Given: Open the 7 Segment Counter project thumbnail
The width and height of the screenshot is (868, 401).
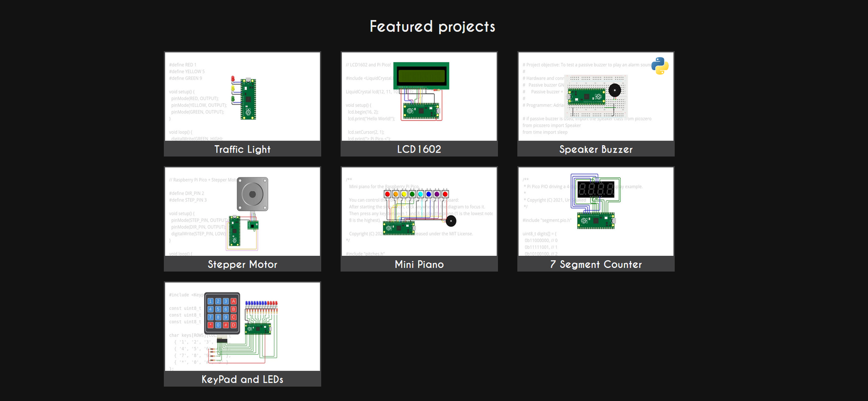Looking at the screenshot, I should [596, 212].
